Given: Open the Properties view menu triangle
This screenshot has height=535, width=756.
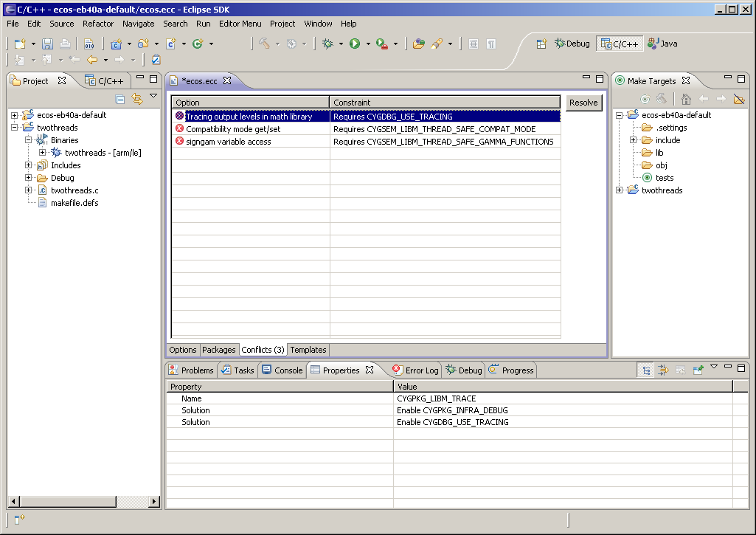Looking at the screenshot, I should (714, 367).
